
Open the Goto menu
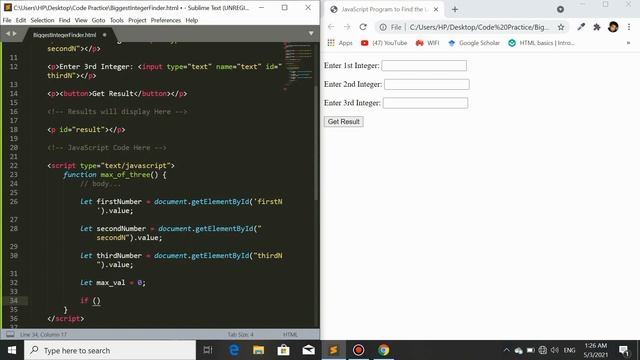point(98,20)
